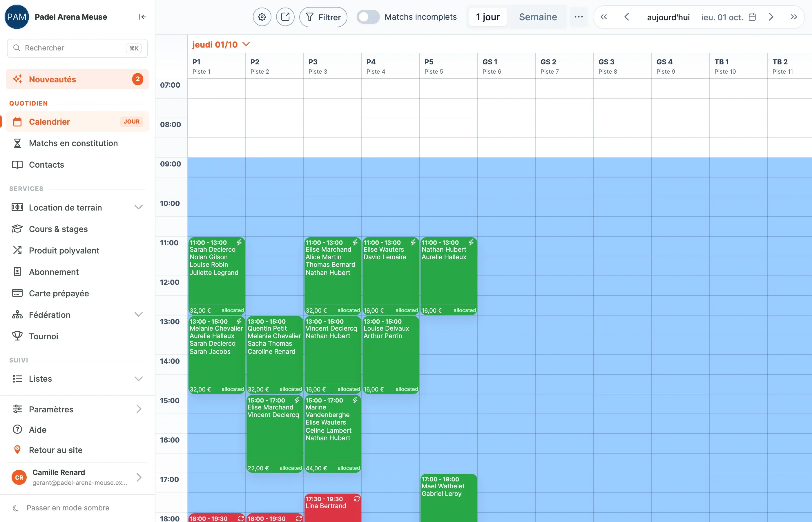Open Calendrier in the sidebar
Image resolution: width=812 pixels, height=522 pixels.
coord(77,122)
